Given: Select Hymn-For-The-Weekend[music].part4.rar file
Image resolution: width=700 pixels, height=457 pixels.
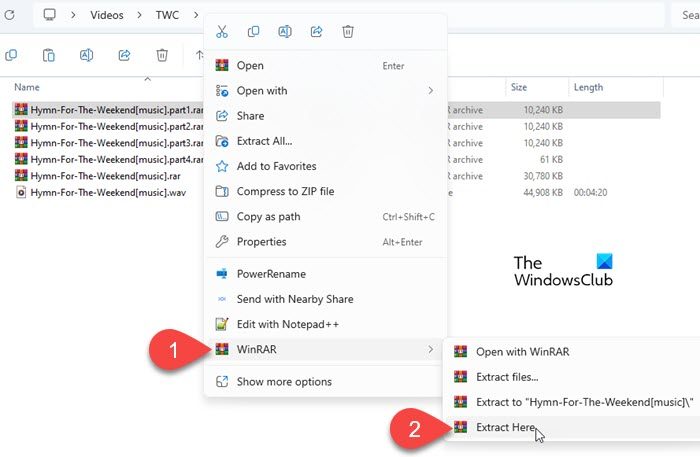Looking at the screenshot, I should point(117,159).
